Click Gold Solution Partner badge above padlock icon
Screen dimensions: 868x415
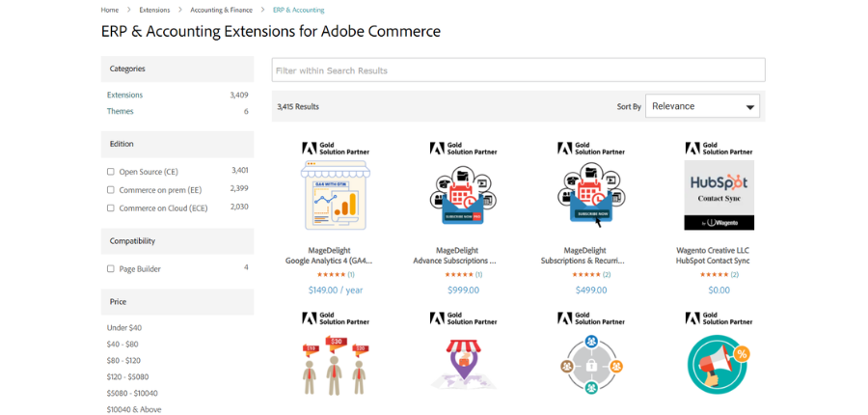tap(591, 318)
